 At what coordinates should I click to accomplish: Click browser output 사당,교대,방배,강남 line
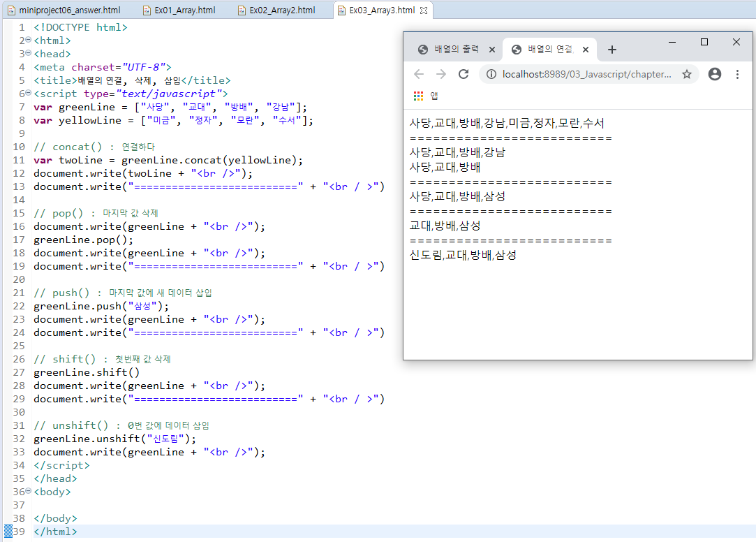457,152
